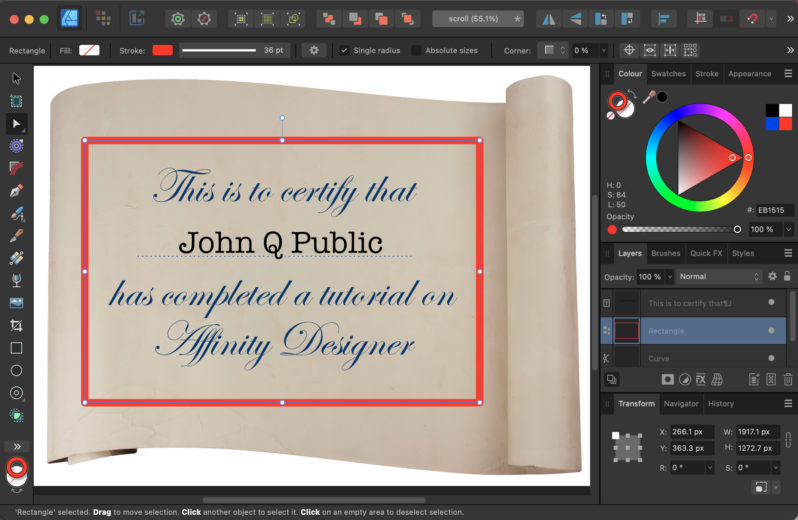Select the Rectangle layer row
798x520 pixels.
click(x=693, y=331)
